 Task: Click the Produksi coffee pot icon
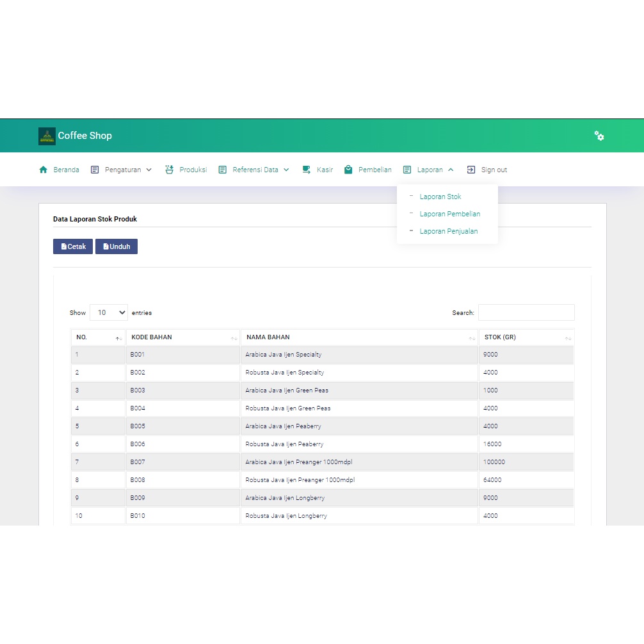point(170,170)
